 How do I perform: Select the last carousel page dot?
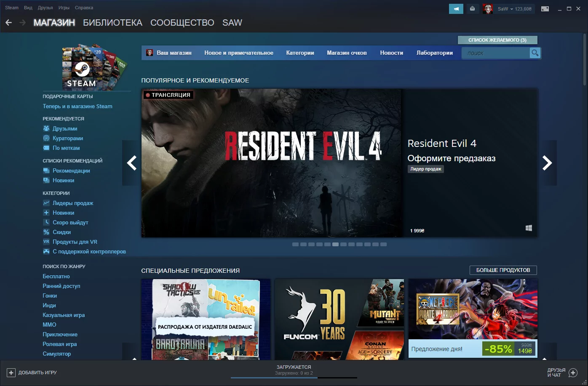383,244
